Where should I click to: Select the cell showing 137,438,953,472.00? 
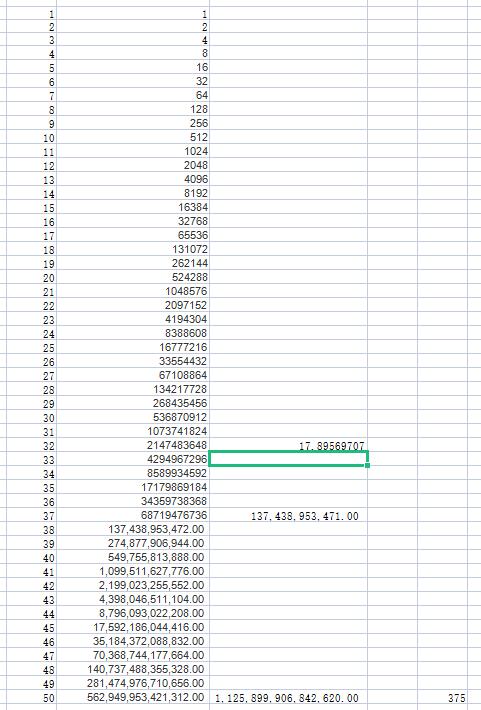click(133, 529)
